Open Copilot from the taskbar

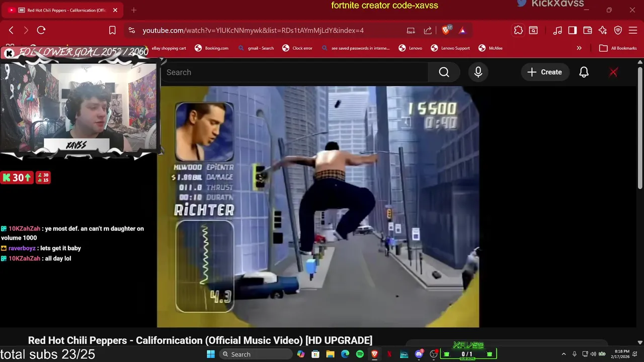click(x=301, y=354)
